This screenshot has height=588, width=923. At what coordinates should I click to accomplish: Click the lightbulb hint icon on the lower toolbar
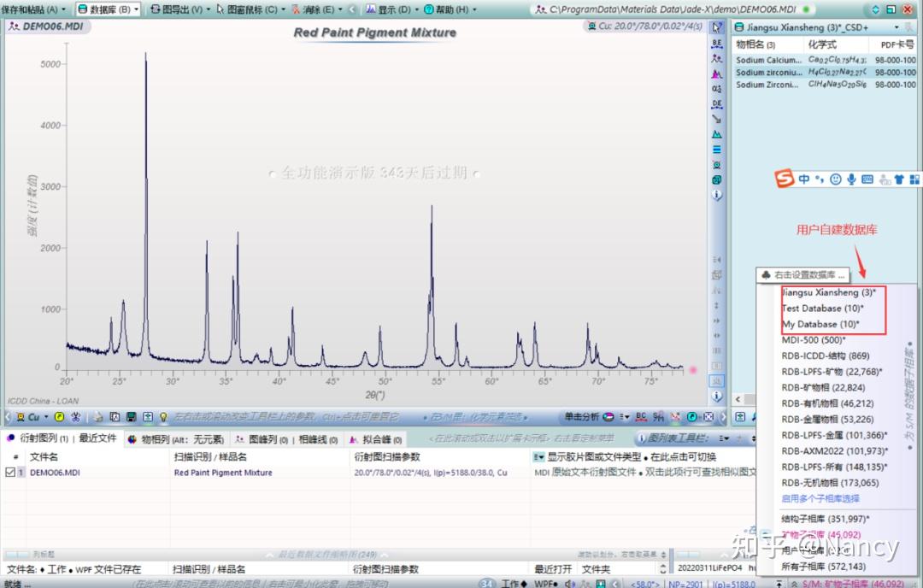coord(163,417)
